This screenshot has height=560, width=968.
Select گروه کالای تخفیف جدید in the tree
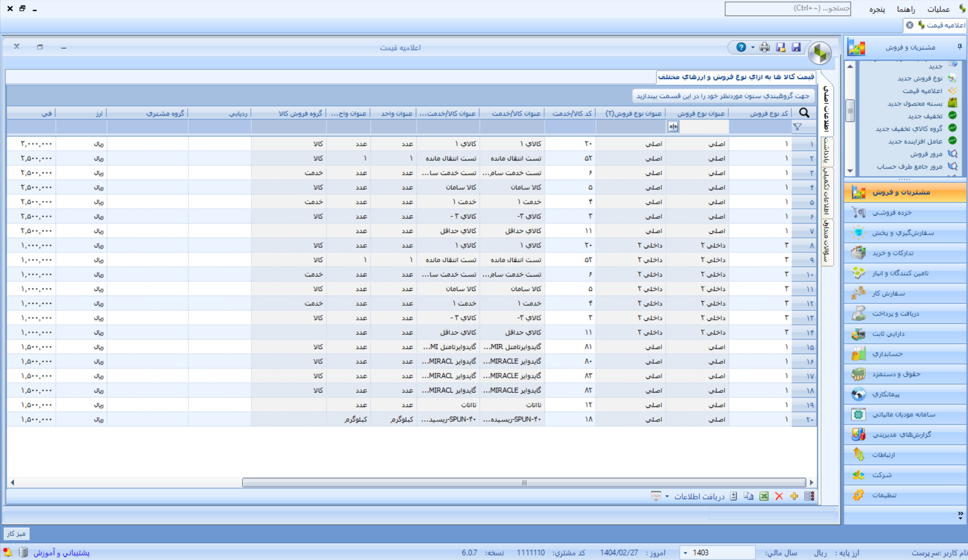908,129
